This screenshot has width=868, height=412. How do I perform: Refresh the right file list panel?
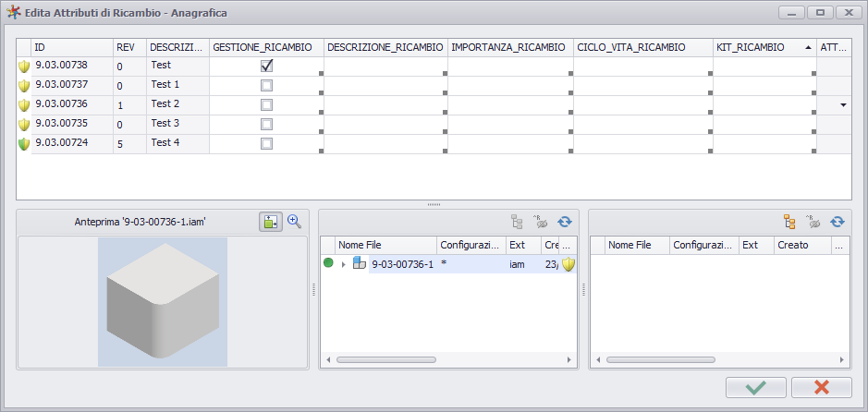click(x=837, y=222)
